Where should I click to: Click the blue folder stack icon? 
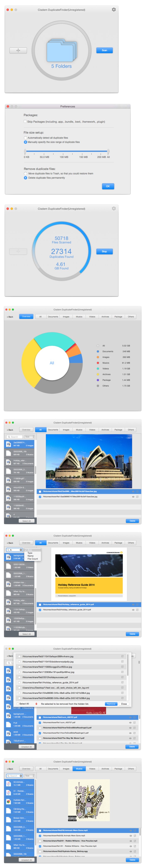pos(62,51)
